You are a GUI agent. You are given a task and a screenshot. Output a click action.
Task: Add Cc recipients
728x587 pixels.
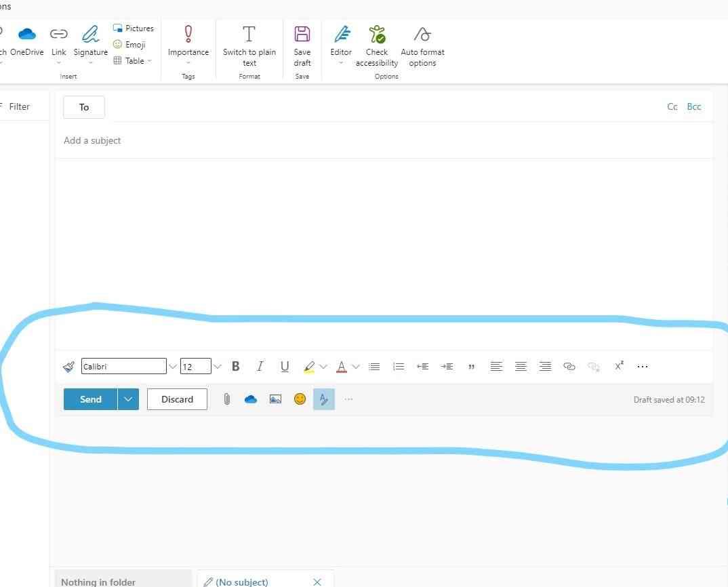672,107
